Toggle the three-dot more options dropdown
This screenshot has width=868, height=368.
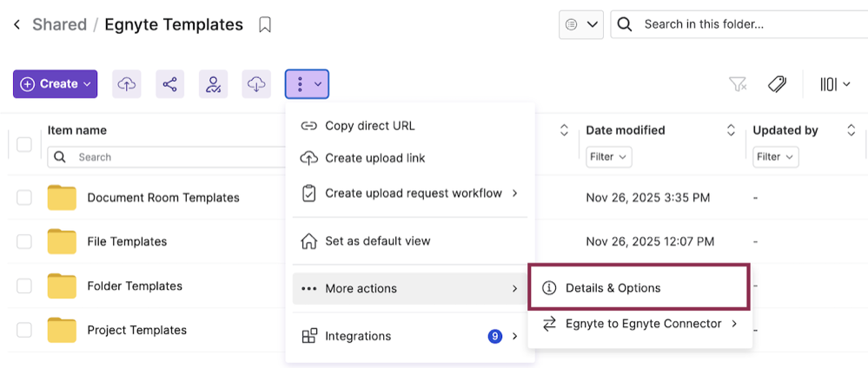[x=308, y=84]
